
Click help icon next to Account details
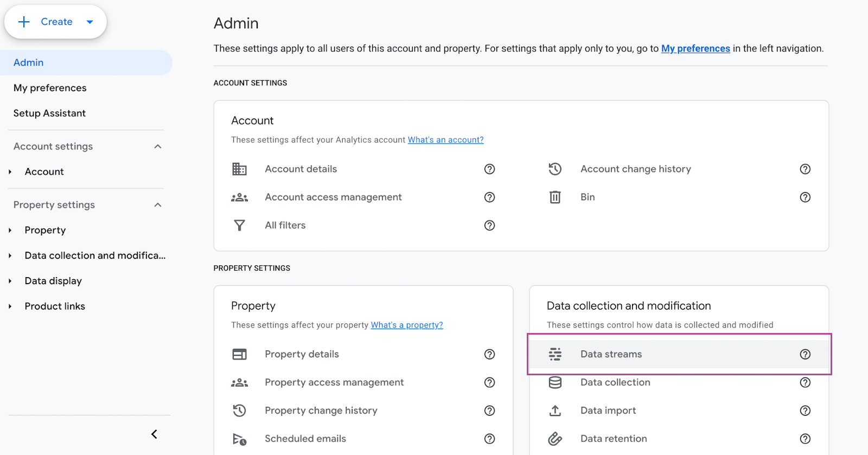[x=489, y=169]
